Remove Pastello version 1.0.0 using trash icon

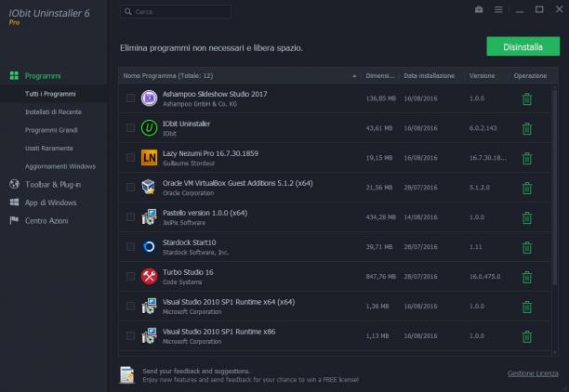[527, 217]
